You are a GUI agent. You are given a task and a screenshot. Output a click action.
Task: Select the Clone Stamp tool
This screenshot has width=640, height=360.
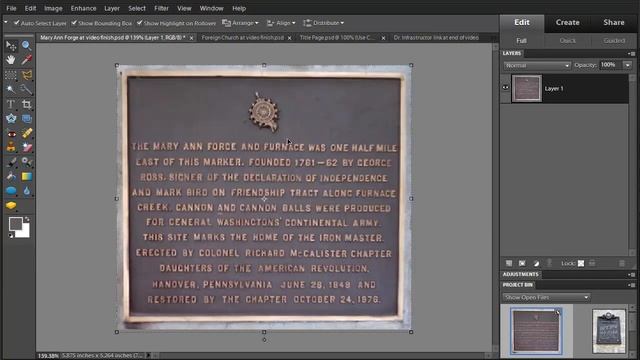11,147
